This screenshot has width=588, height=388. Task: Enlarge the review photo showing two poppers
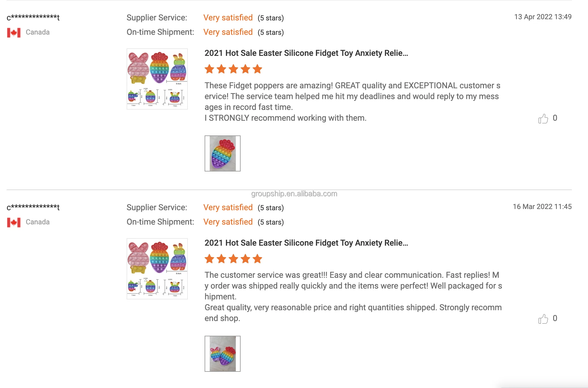(223, 354)
